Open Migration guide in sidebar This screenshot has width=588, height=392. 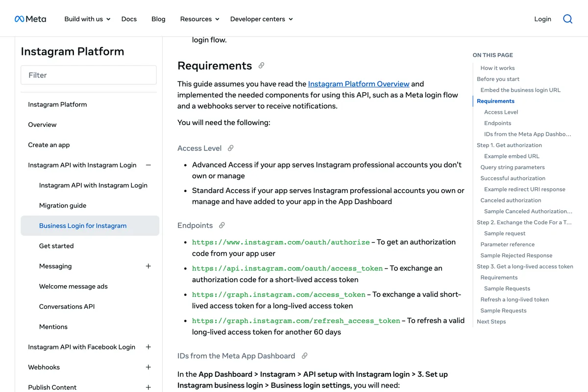pos(63,205)
